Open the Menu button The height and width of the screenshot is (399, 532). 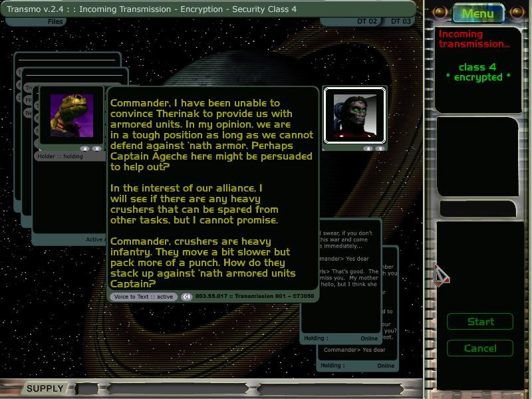(x=477, y=13)
